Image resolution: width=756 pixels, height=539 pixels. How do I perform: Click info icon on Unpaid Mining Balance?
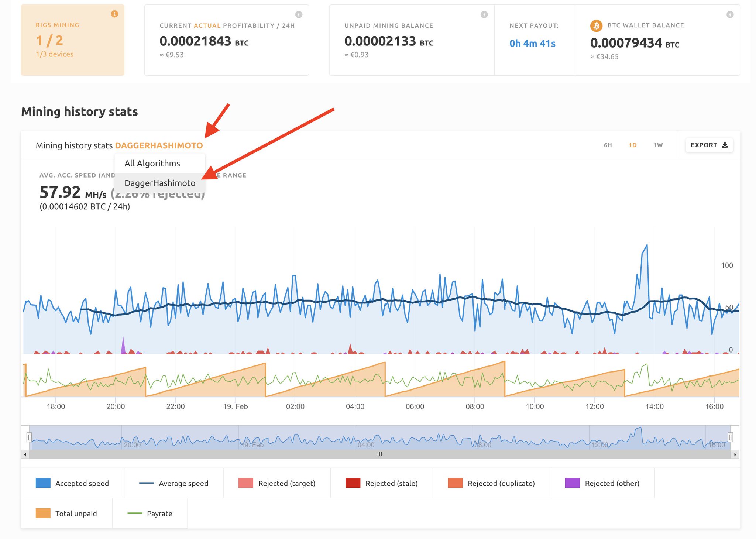[484, 14]
